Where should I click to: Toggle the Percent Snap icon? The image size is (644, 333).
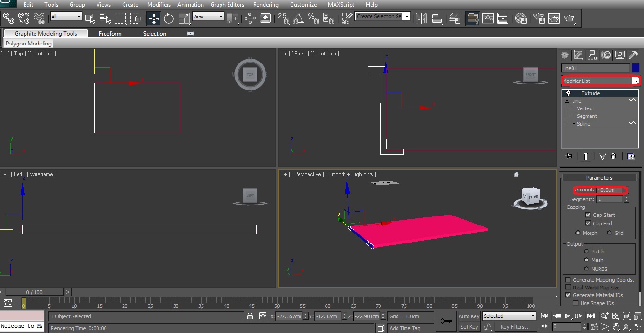(x=313, y=18)
